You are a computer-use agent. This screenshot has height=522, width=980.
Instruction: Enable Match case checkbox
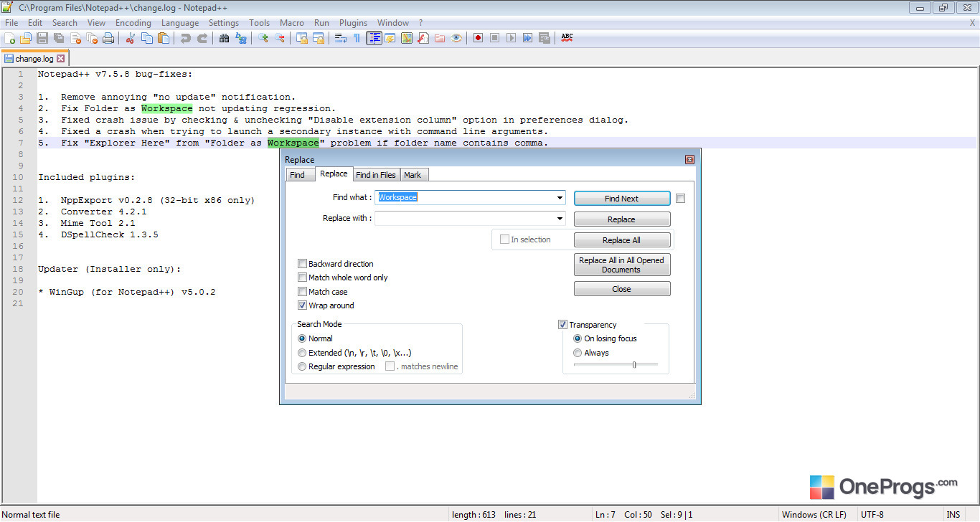click(303, 292)
